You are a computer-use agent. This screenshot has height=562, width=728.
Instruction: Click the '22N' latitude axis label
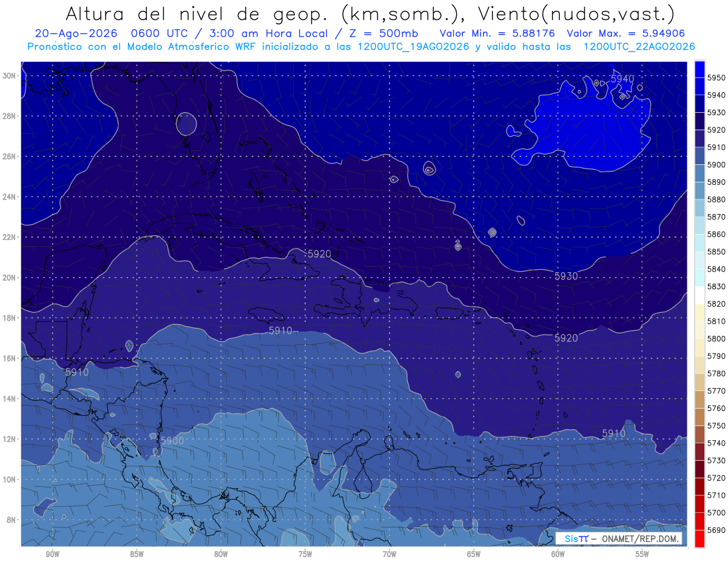coord(9,236)
